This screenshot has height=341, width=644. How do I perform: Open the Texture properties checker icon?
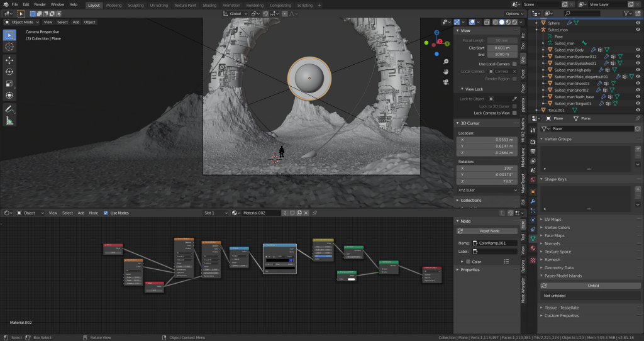533,260
